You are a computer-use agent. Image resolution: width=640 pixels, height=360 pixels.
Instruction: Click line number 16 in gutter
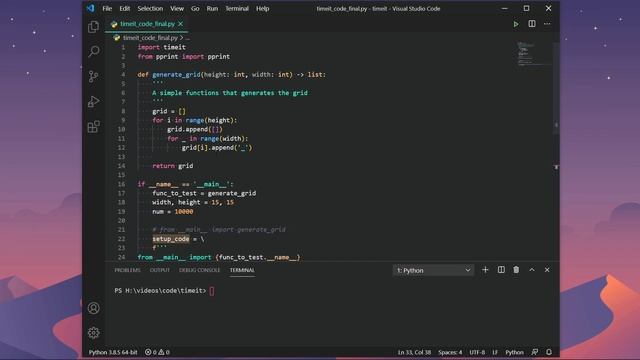(121, 184)
